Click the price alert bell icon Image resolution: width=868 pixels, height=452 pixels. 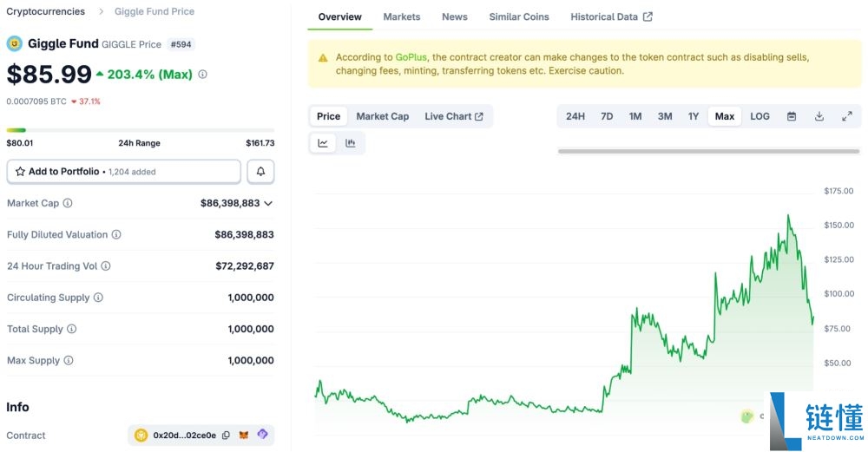[x=260, y=172]
